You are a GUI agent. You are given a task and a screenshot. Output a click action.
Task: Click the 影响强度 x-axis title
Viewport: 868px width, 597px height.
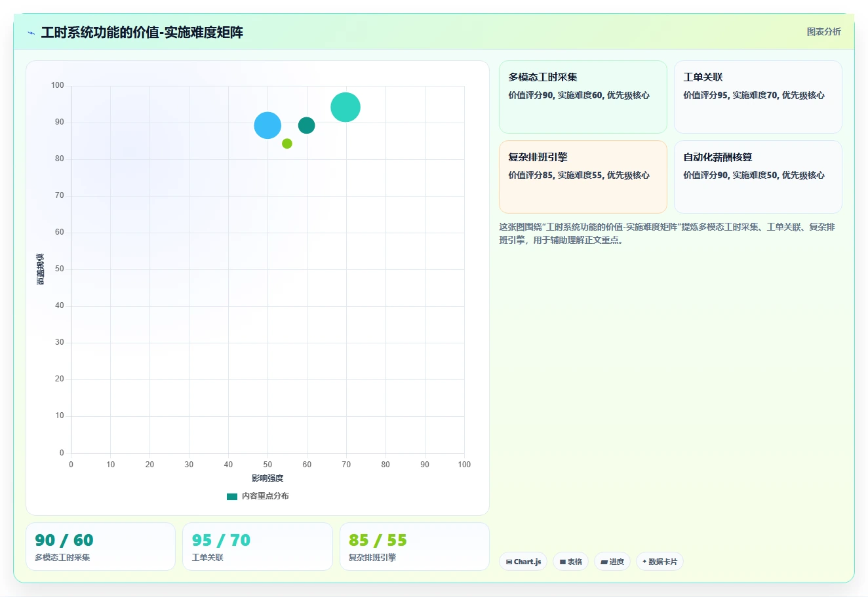(x=267, y=478)
